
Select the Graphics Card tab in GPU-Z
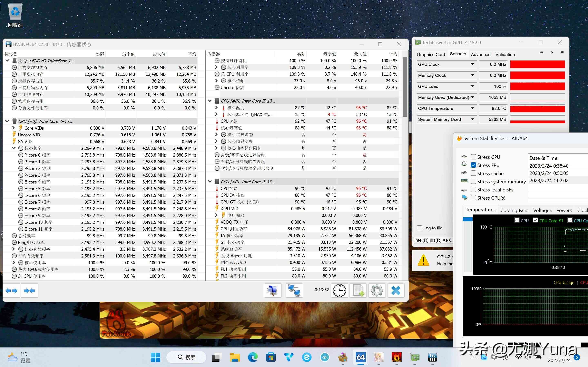430,54
